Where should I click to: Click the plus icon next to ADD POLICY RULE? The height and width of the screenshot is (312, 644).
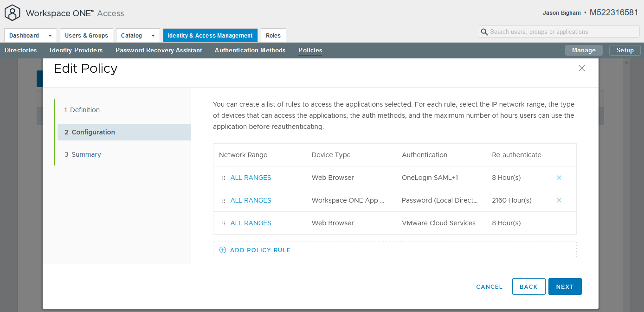point(223,249)
